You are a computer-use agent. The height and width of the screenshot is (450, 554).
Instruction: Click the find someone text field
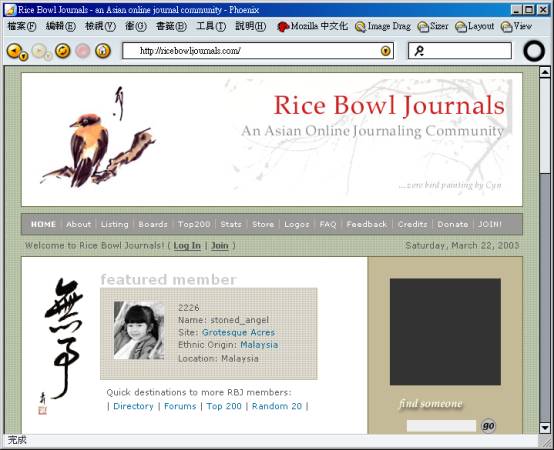[441, 426]
